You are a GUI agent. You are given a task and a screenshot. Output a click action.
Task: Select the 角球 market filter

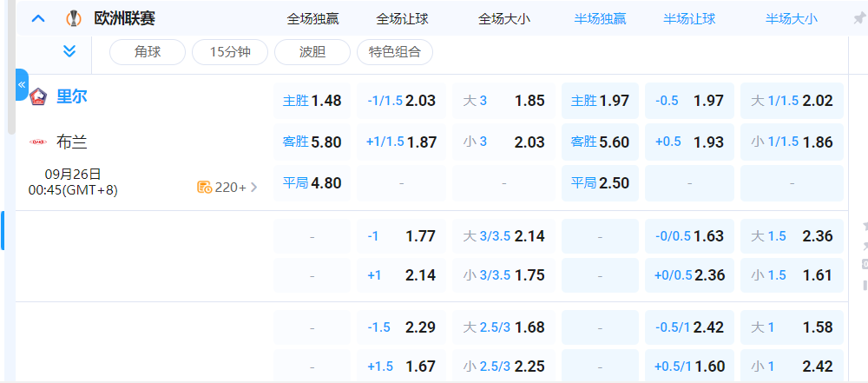(x=147, y=52)
